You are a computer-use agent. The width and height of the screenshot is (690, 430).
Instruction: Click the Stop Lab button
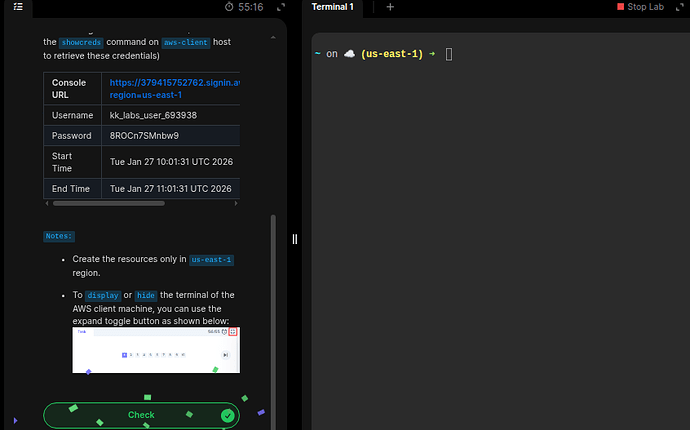[x=640, y=7]
